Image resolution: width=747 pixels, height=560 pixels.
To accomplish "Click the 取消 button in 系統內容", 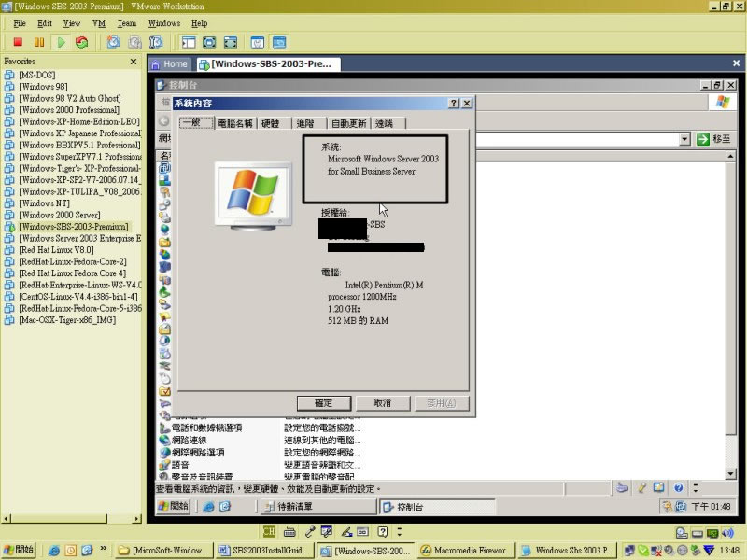I will (x=383, y=403).
